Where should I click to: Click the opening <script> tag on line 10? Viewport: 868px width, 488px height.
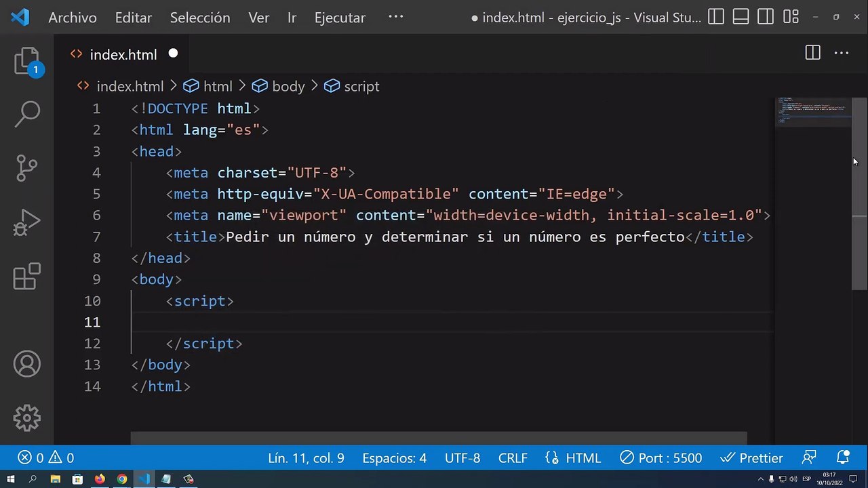[x=200, y=300]
